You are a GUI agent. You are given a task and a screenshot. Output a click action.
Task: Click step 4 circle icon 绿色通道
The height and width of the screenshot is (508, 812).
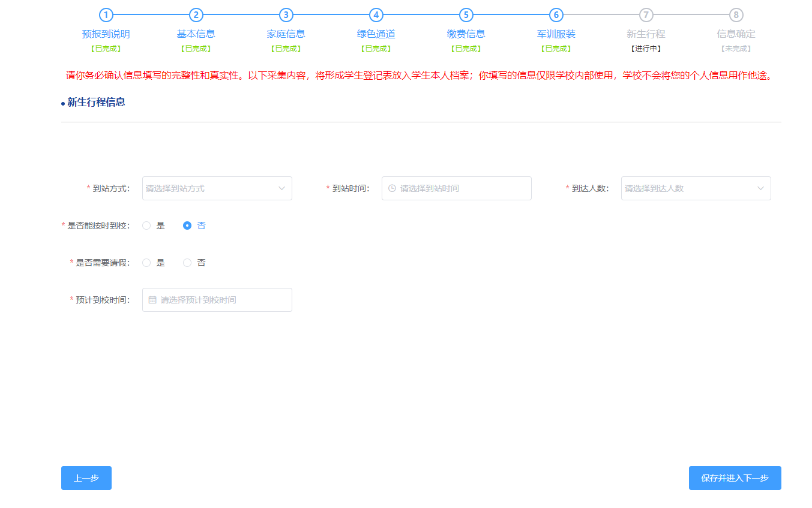pyautogui.click(x=376, y=15)
